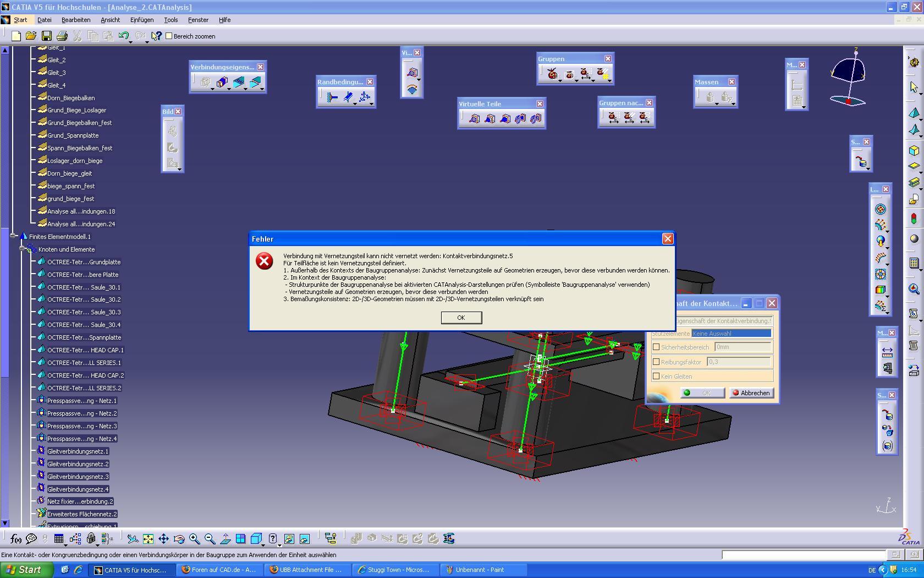Click second icon in Verbindungseigenschaften toolbar
924x578 pixels.
click(x=222, y=83)
